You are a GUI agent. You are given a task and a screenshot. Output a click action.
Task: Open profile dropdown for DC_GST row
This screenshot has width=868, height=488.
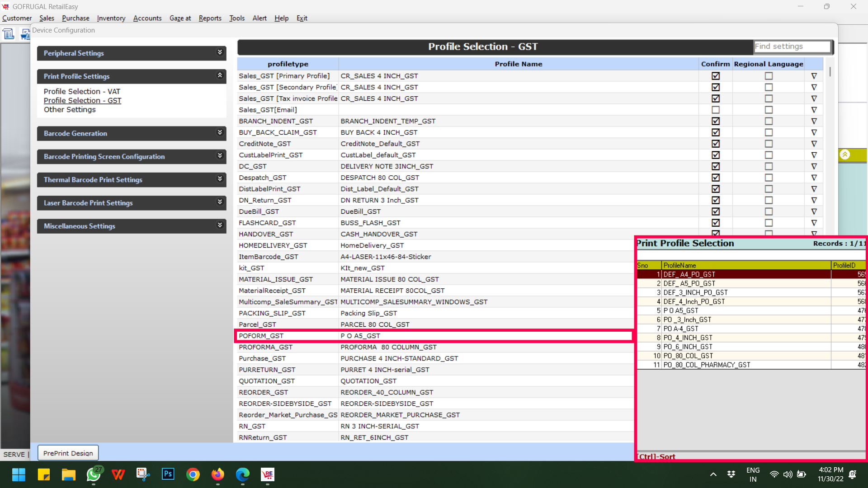pyautogui.click(x=814, y=166)
